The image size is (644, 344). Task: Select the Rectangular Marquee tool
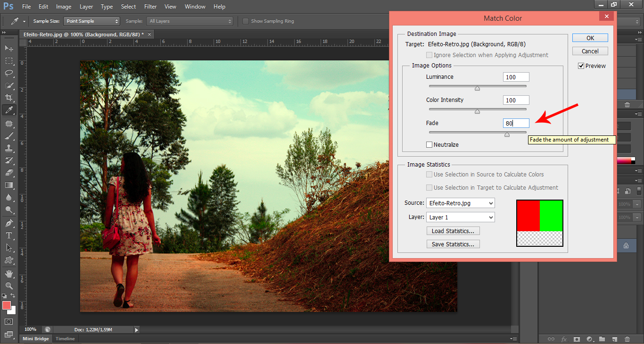pyautogui.click(x=9, y=61)
